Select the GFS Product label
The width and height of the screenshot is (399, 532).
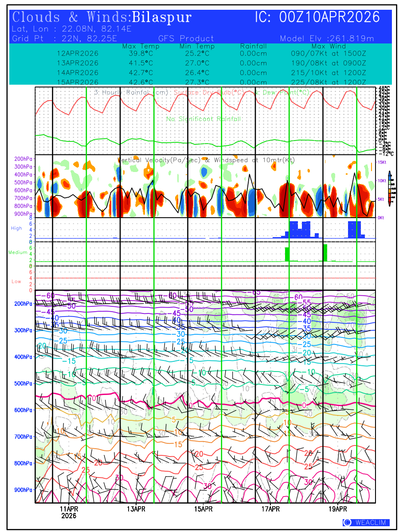186,39
